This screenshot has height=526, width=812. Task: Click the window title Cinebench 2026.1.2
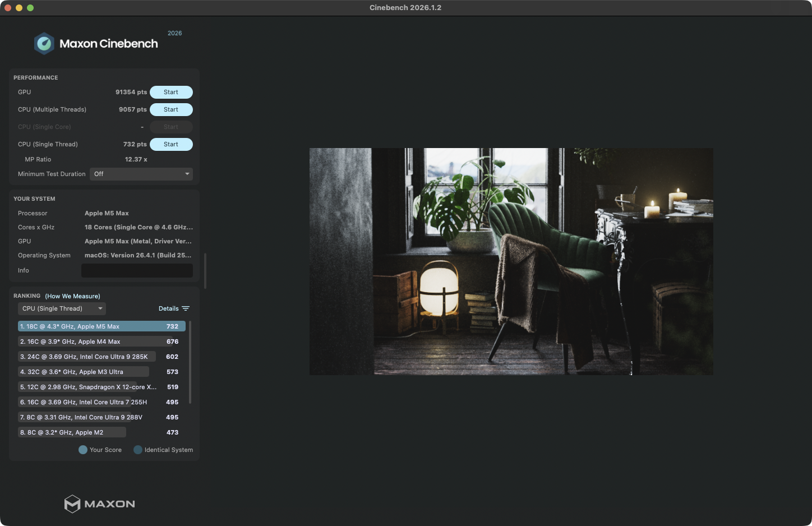(x=405, y=8)
